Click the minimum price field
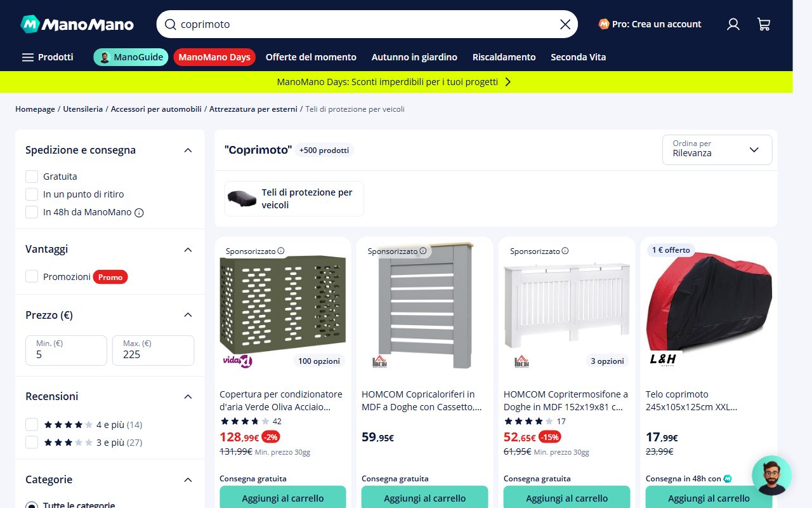Image resolution: width=812 pixels, height=508 pixels. pyautogui.click(x=66, y=351)
